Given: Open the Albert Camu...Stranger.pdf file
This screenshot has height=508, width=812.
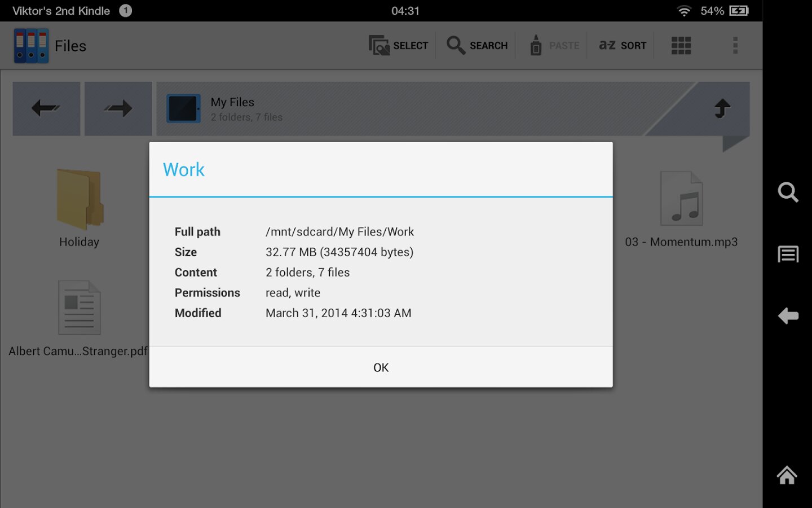Looking at the screenshot, I should pos(78,319).
